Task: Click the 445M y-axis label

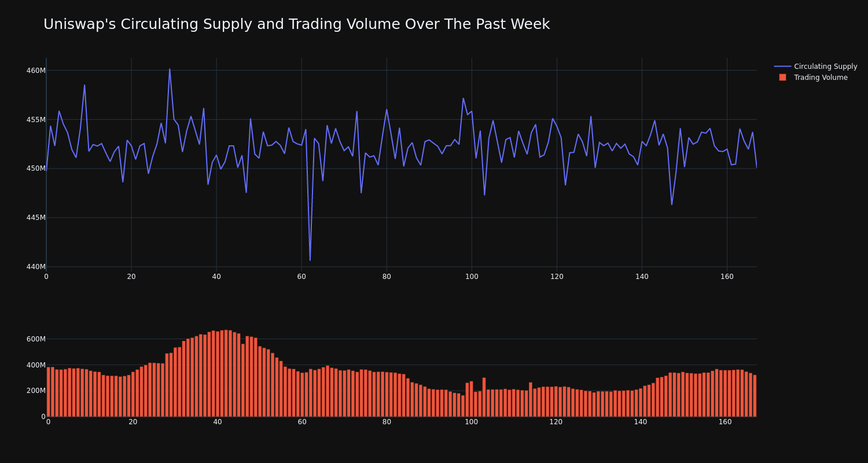Action: click(36, 218)
